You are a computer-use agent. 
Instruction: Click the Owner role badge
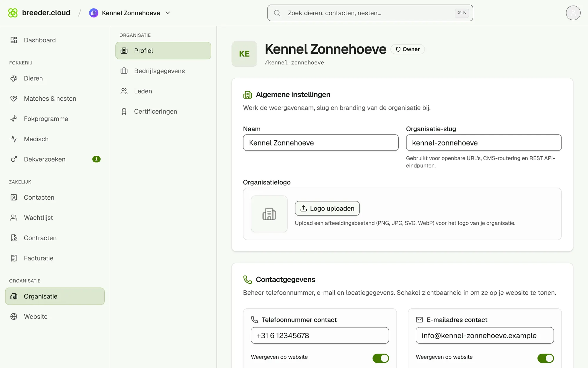407,49
